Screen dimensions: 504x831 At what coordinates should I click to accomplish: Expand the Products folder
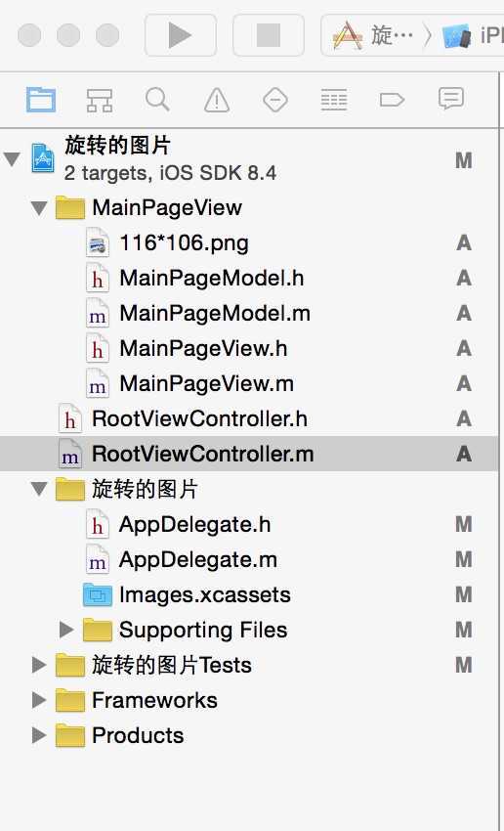(x=39, y=735)
